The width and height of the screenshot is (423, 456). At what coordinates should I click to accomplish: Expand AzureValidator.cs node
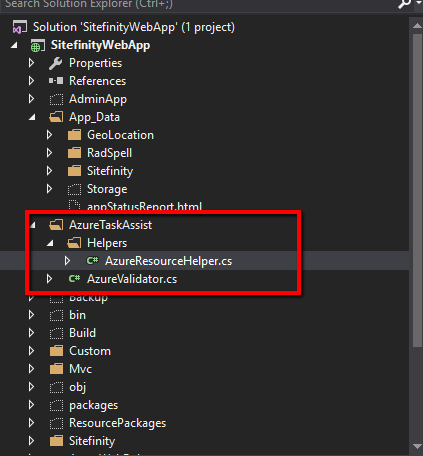49,279
